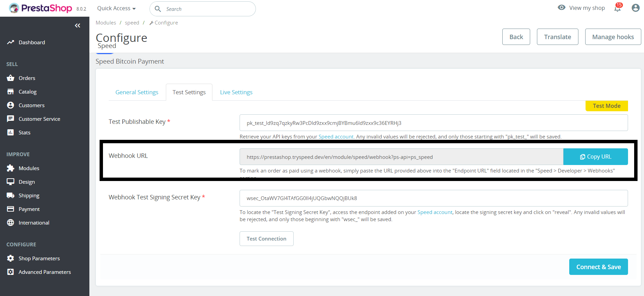Image resolution: width=644 pixels, height=296 pixels.
Task: Click the Advanced Parameters gear icon
Action: pyautogui.click(x=11, y=272)
